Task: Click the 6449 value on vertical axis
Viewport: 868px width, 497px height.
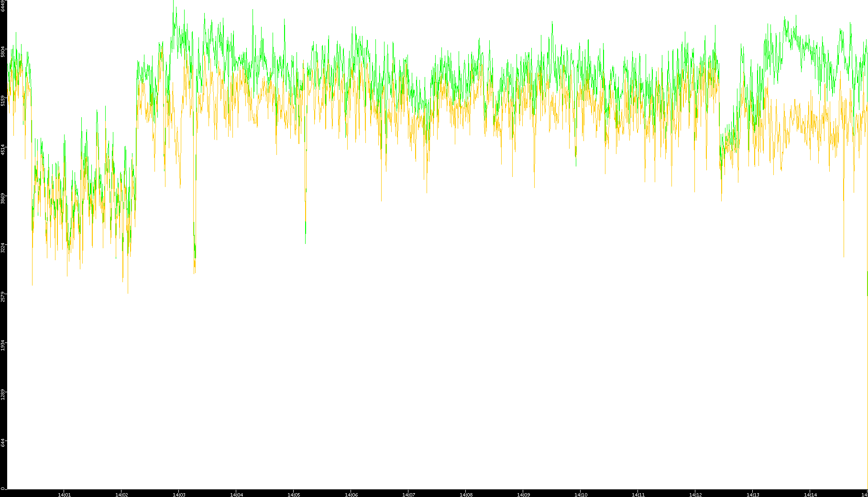Action: click(3, 6)
